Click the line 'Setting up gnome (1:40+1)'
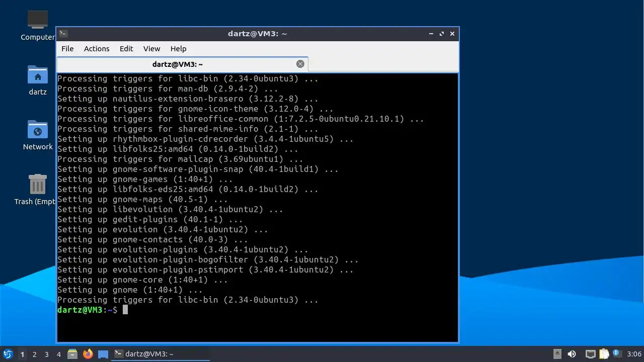 130,290
